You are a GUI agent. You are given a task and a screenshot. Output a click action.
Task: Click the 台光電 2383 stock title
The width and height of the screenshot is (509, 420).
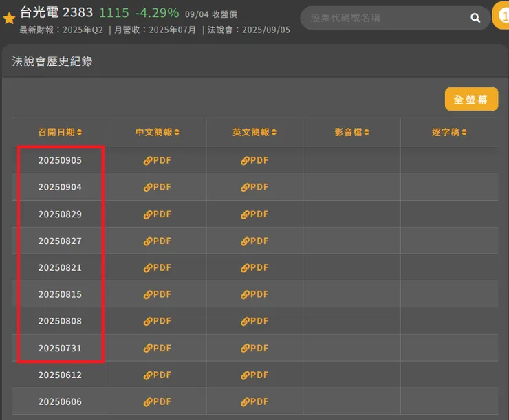click(56, 12)
